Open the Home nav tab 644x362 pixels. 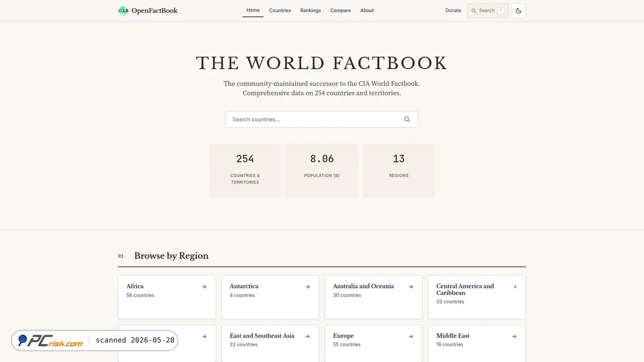pos(253,11)
